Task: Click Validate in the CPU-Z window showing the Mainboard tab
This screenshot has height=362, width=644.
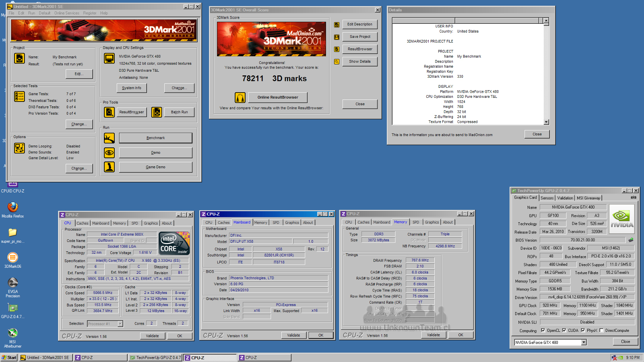Action: pos(293,335)
